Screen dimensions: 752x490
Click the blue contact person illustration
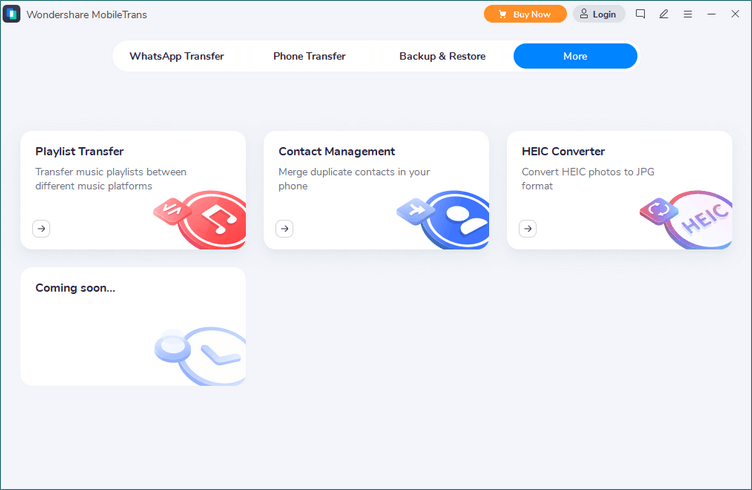445,220
